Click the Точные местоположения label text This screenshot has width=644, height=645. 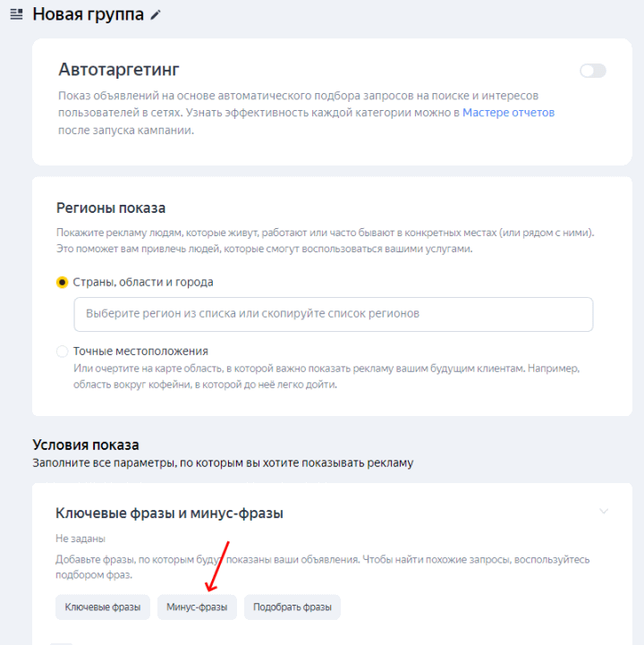(140, 352)
